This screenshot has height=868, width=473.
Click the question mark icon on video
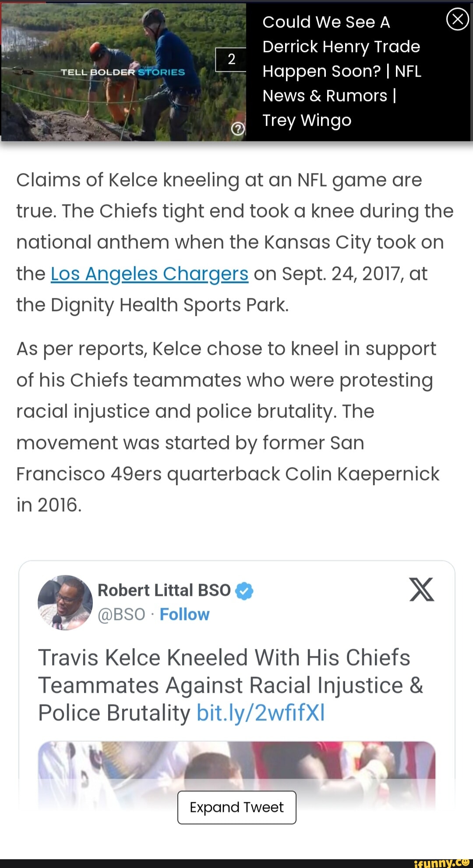click(x=237, y=129)
